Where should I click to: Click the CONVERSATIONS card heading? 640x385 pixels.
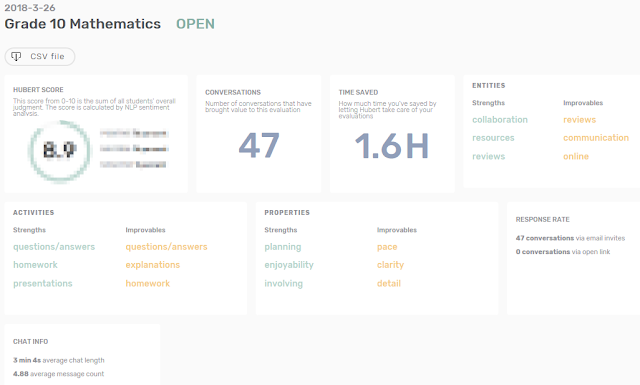tap(233, 93)
